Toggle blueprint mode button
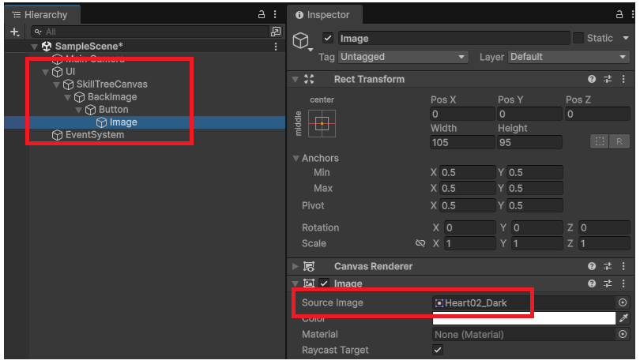Image resolution: width=640 pixels, height=364 pixels. 600,141
